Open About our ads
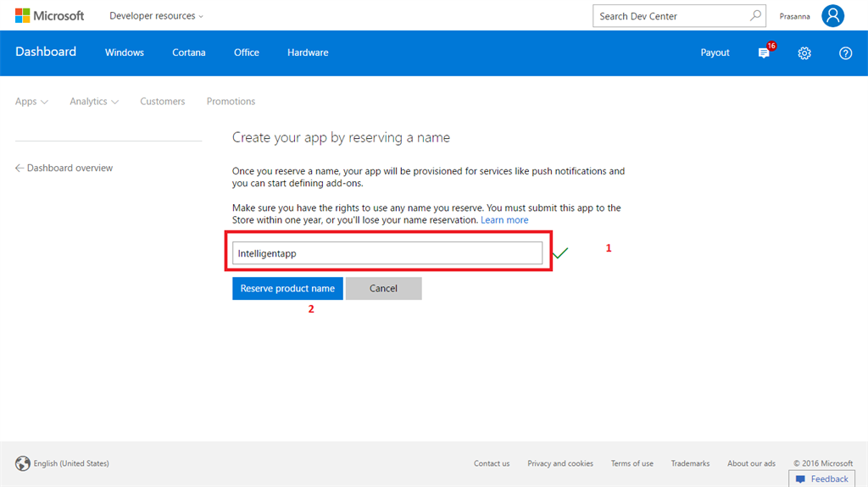The image size is (868, 487). tap(751, 463)
